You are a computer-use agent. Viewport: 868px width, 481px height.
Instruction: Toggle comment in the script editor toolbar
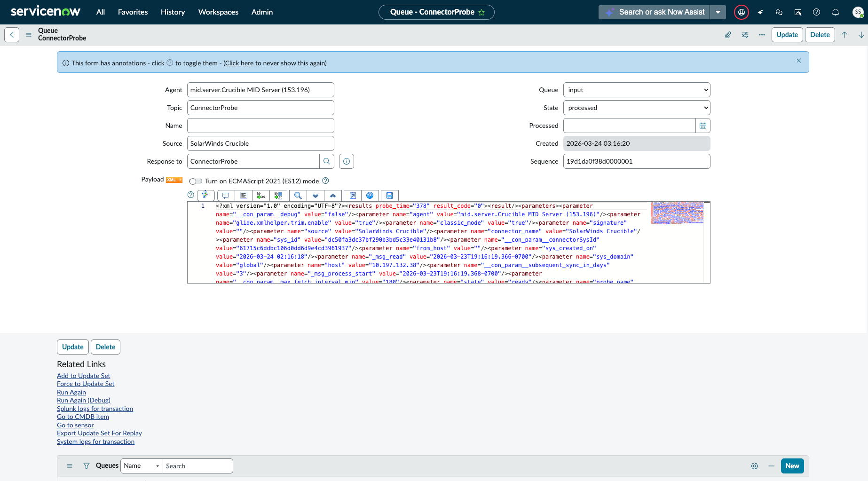pyautogui.click(x=226, y=195)
